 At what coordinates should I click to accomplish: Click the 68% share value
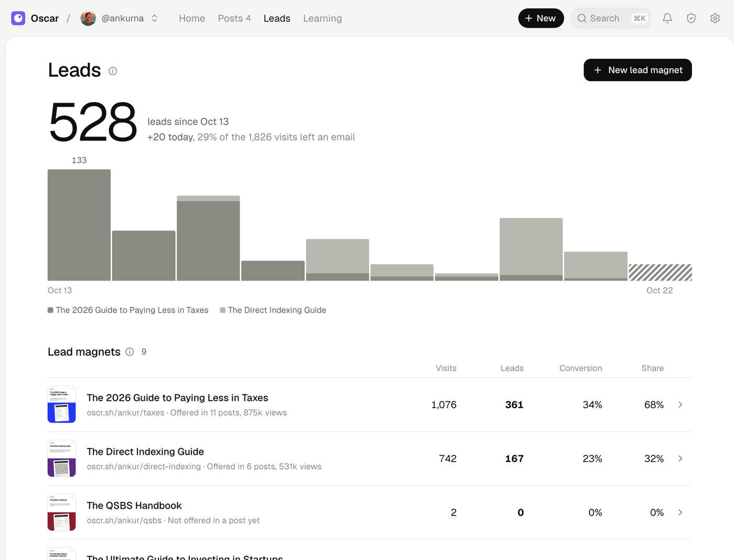[x=654, y=405]
